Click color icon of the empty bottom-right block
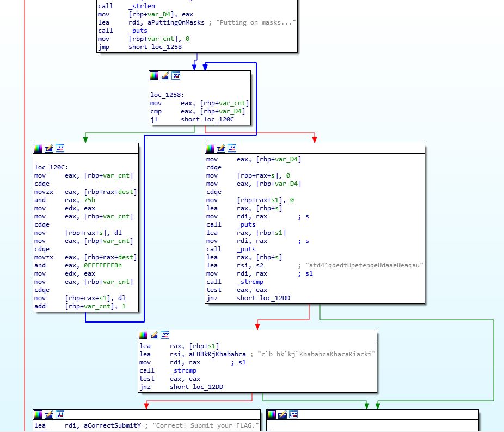The height and width of the screenshot is (432, 504). tap(272, 415)
